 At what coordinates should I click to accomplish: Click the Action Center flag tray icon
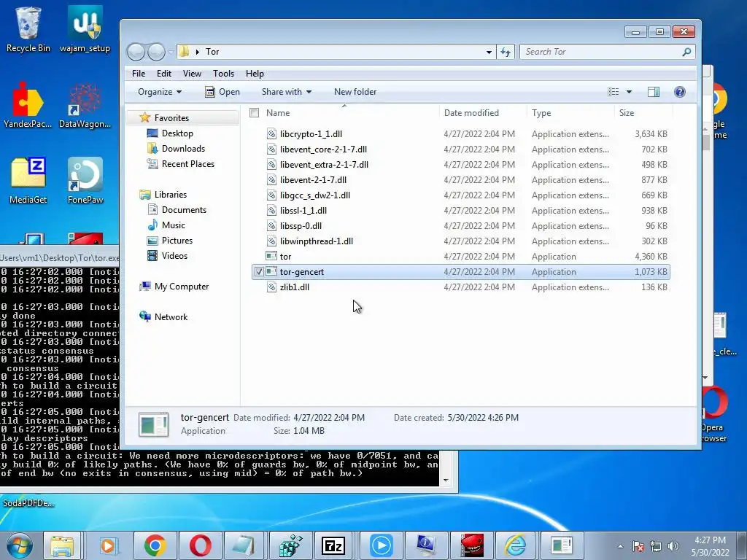click(638, 546)
